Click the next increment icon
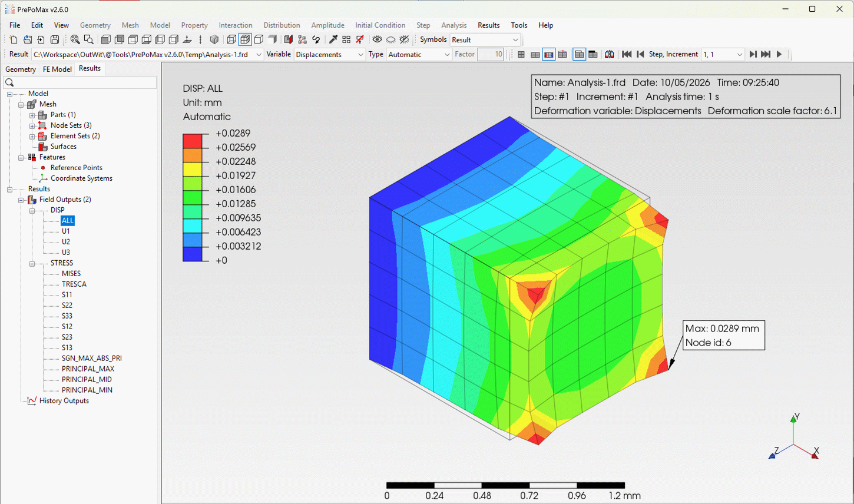854x504 pixels. point(753,54)
